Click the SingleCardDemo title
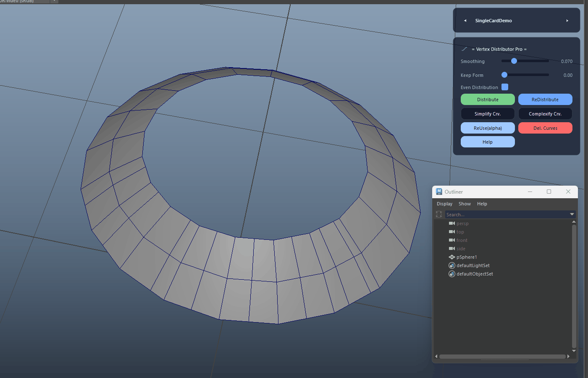Screen dimensions: 588x378 [493, 21]
